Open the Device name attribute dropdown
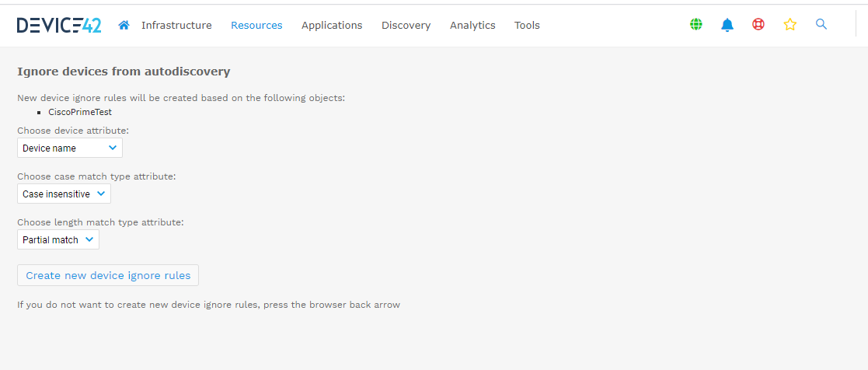This screenshot has width=868, height=370. pyautogui.click(x=70, y=148)
